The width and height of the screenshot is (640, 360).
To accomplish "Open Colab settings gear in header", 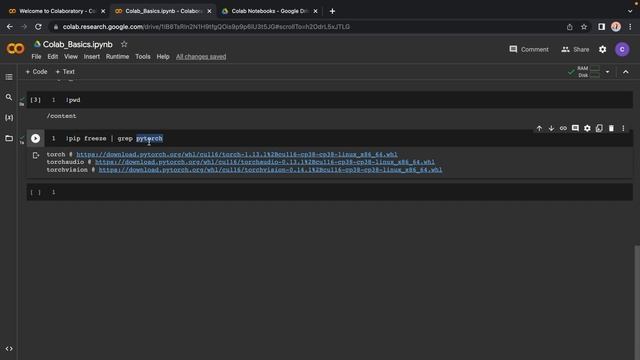I will [602, 49].
